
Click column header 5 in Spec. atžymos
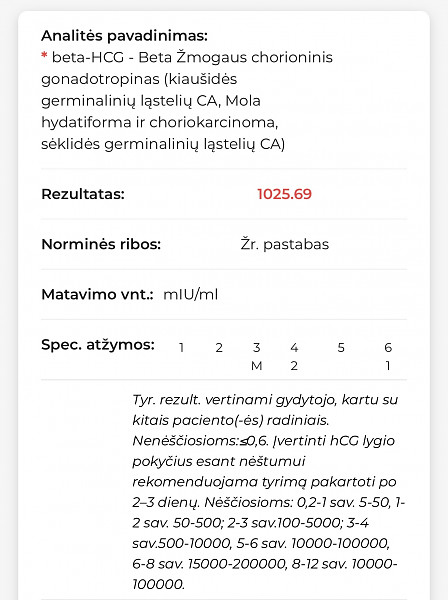coord(341,347)
